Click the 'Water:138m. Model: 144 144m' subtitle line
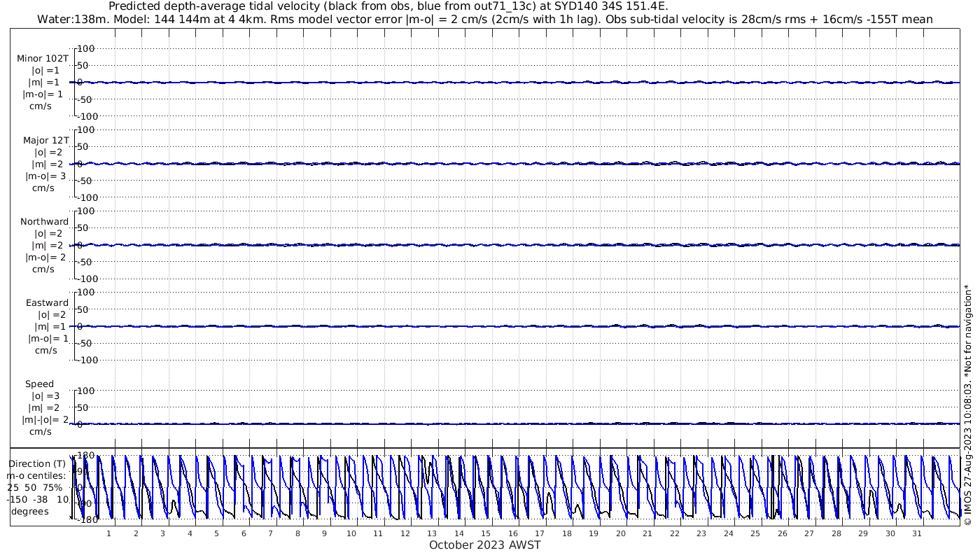This screenshot has width=980, height=560. click(485, 20)
